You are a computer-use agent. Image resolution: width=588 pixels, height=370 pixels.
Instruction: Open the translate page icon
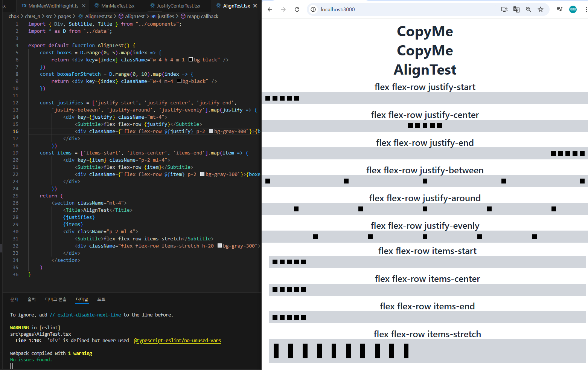516,9
